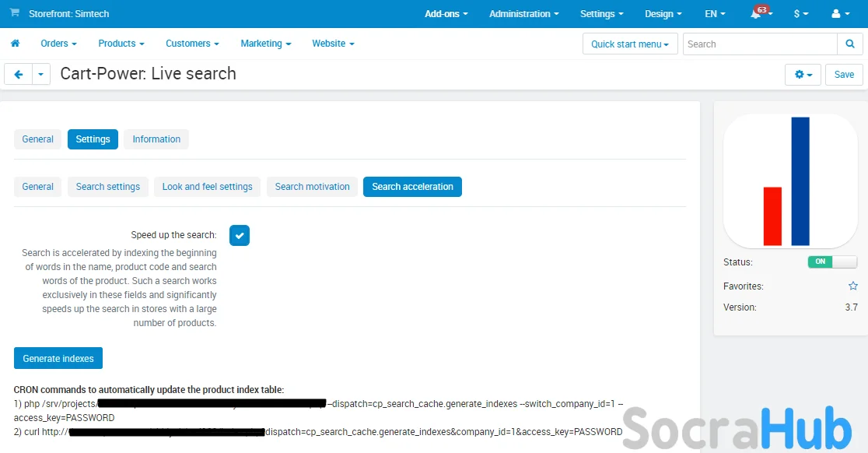The width and height of the screenshot is (868, 453).
Task: Uncheck the Speed up the search checkbox
Action: [240, 235]
